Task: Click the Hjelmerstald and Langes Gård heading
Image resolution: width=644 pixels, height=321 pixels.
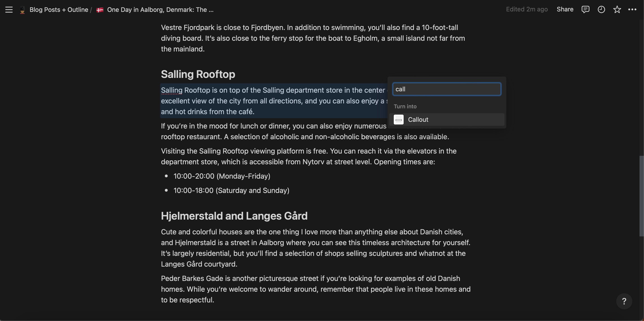Action: (234, 216)
